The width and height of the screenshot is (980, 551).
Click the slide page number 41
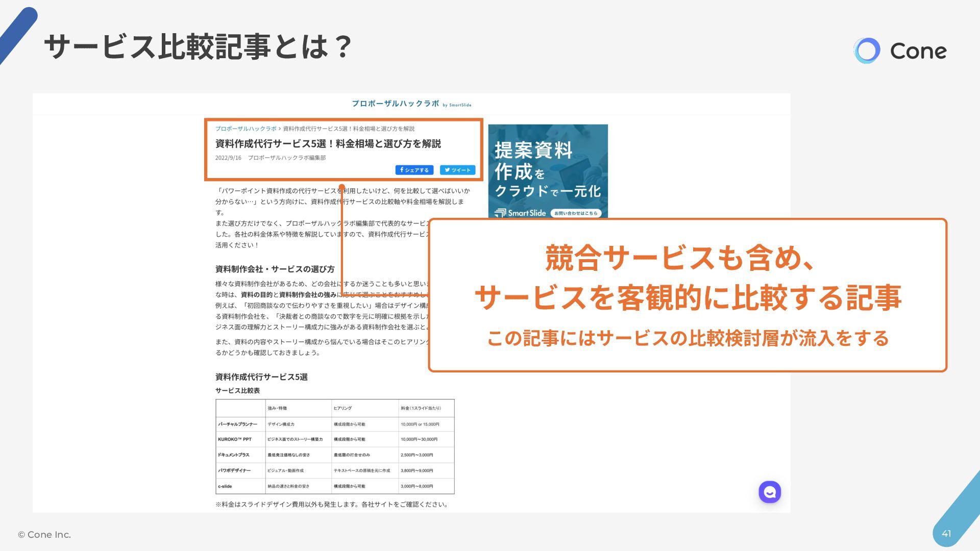pos(946,534)
